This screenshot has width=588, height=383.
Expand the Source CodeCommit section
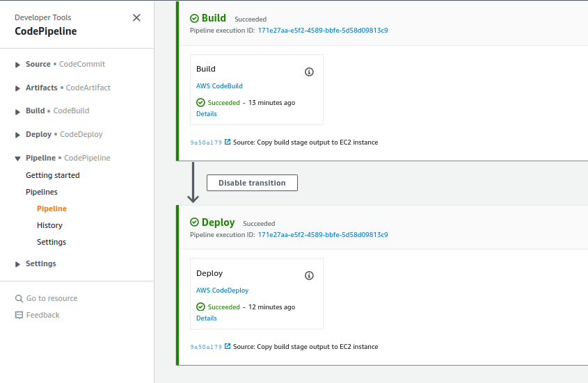click(17, 65)
